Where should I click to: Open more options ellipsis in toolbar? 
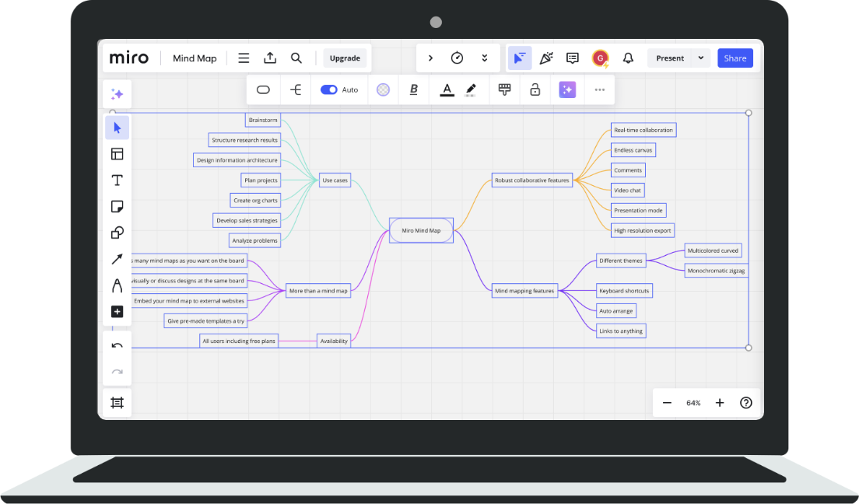[x=600, y=90]
